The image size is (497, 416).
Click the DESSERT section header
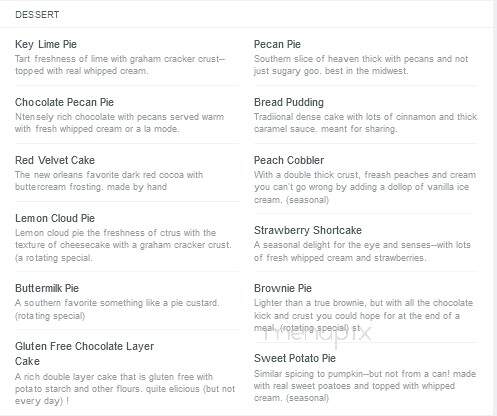[x=37, y=15]
